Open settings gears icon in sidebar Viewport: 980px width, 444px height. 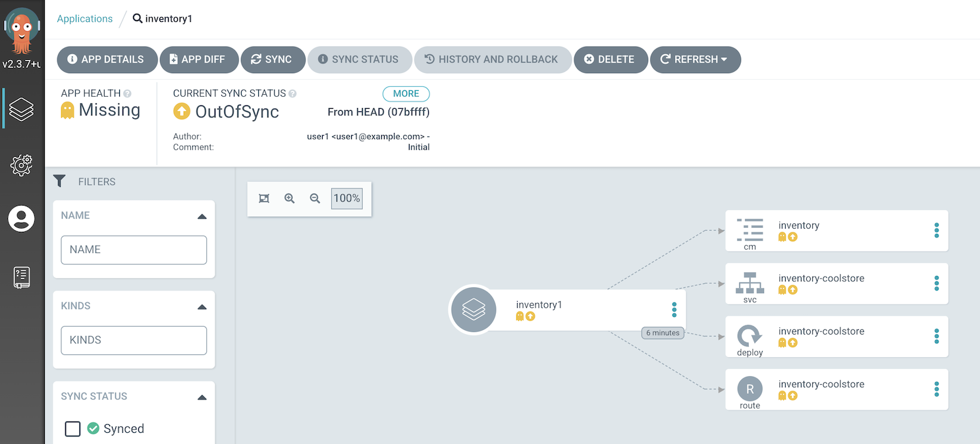click(22, 165)
